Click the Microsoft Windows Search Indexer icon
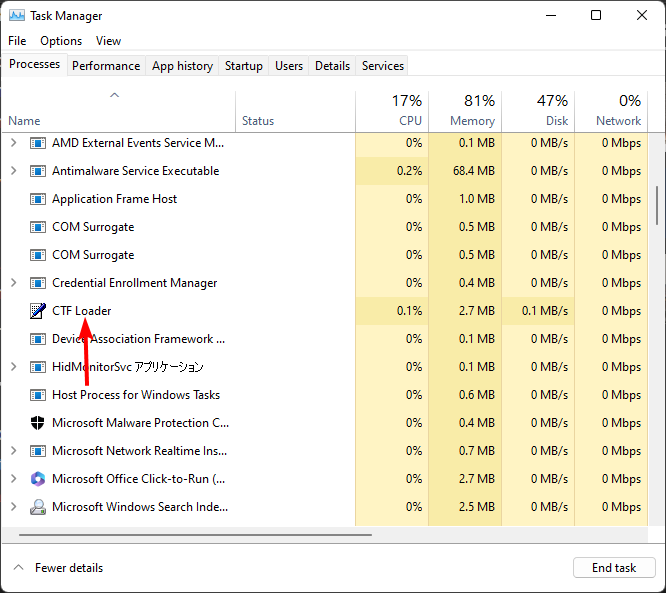 click(x=38, y=507)
